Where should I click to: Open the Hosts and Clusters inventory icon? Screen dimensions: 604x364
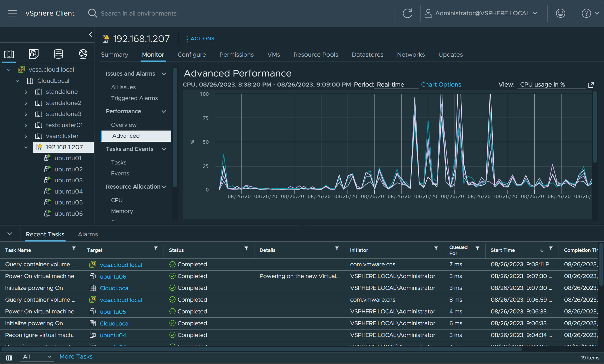[9, 54]
